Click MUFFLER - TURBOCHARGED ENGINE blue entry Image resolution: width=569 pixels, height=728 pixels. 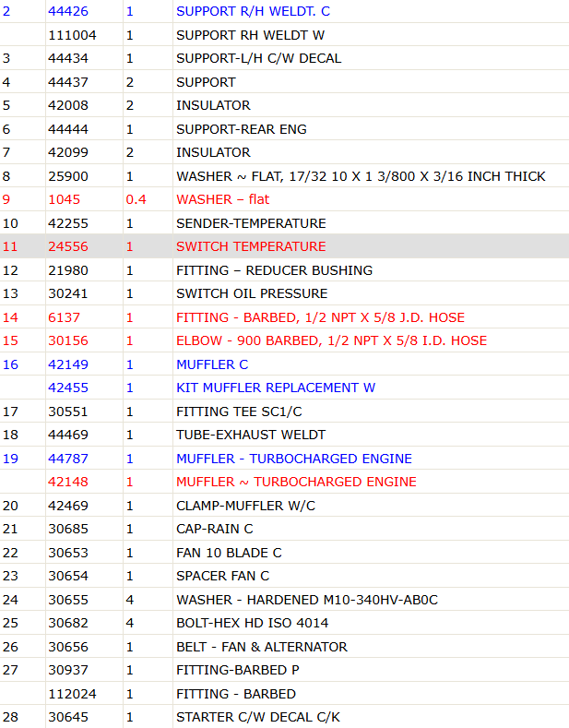point(294,459)
